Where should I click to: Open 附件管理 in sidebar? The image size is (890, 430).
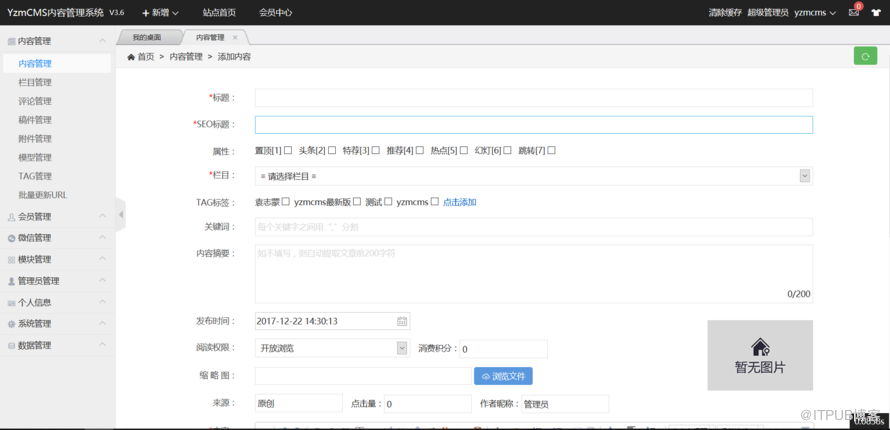coord(35,138)
